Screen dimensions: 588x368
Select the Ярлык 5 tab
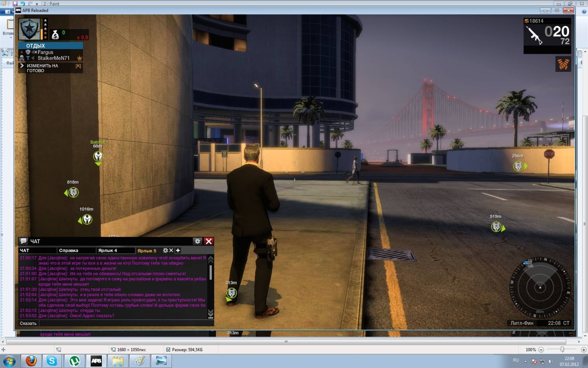tap(147, 251)
